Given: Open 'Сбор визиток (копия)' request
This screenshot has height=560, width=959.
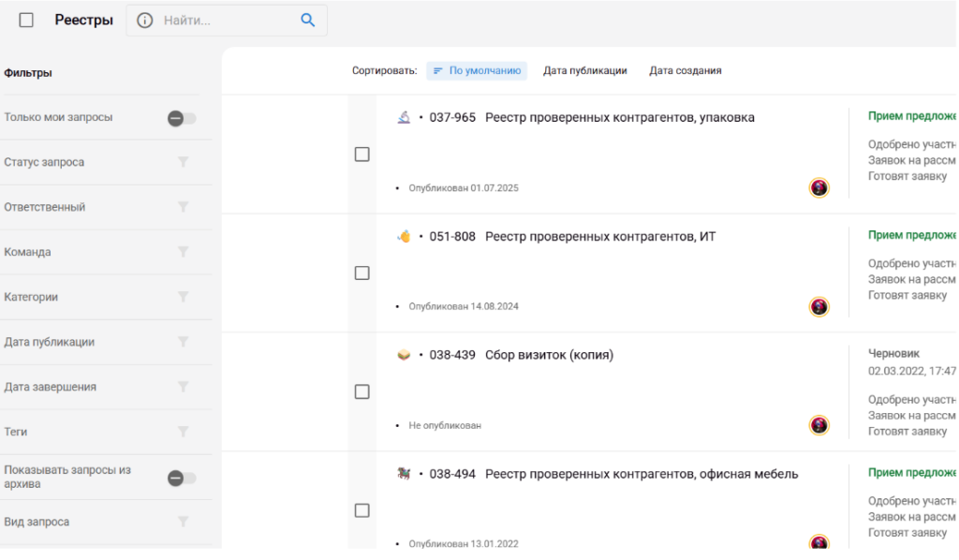Looking at the screenshot, I should [x=549, y=355].
